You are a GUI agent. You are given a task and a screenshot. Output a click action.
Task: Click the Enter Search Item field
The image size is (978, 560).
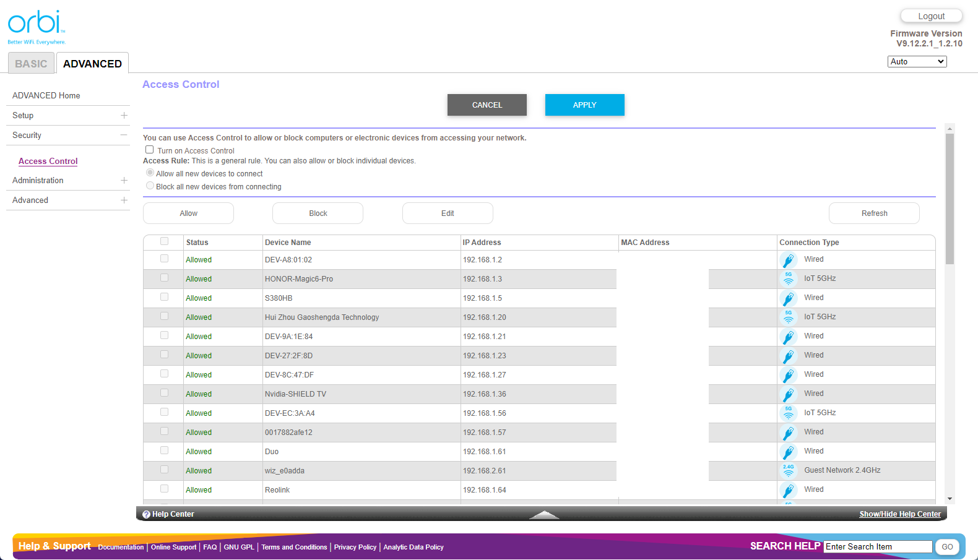[x=877, y=546]
